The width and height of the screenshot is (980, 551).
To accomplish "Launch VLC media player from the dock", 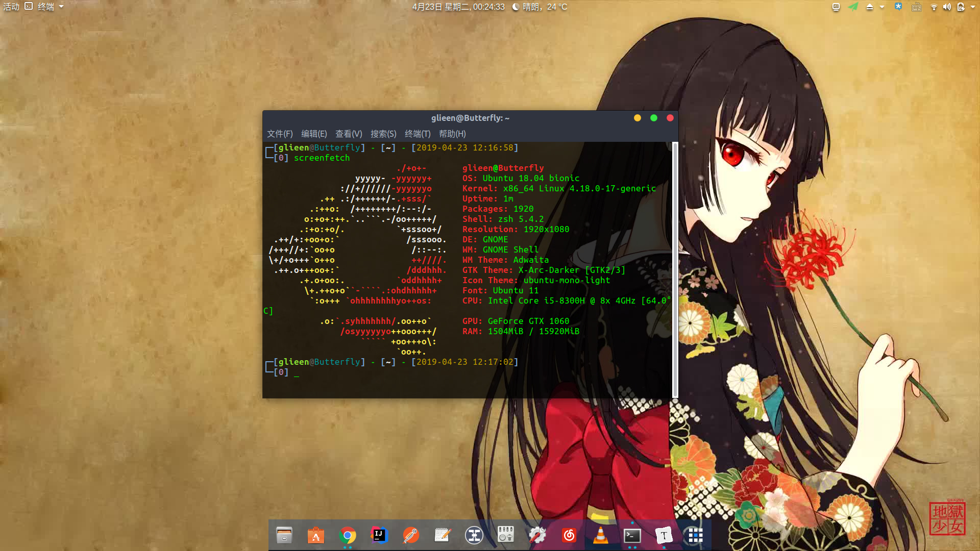I will tap(601, 535).
